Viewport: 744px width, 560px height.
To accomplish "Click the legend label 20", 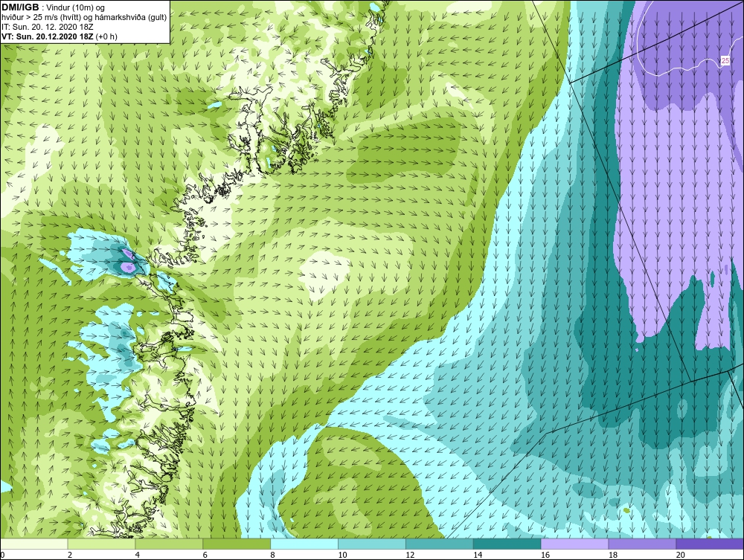I will (681, 555).
